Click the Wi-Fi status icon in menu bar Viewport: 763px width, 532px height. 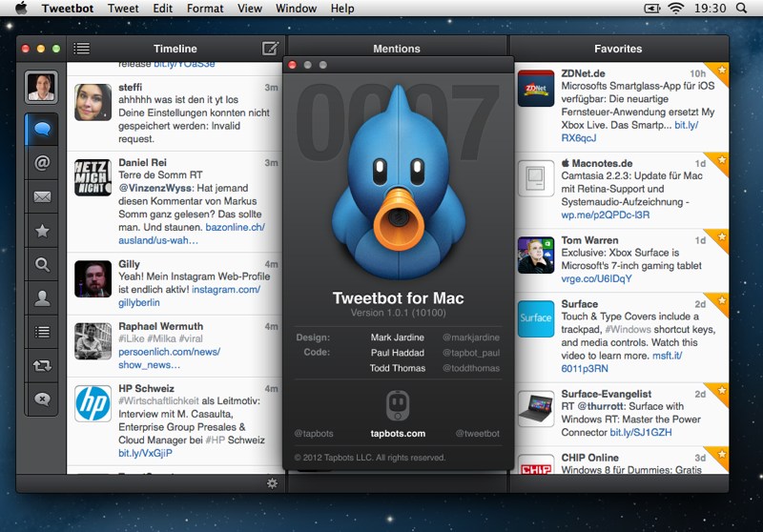click(676, 9)
